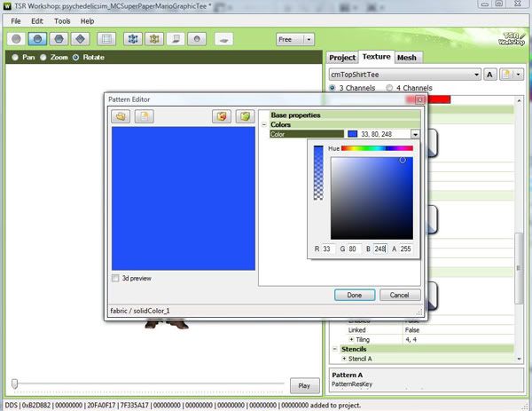
Task: Open dropdown arrow next to yellow page icon
Action: tap(519, 75)
